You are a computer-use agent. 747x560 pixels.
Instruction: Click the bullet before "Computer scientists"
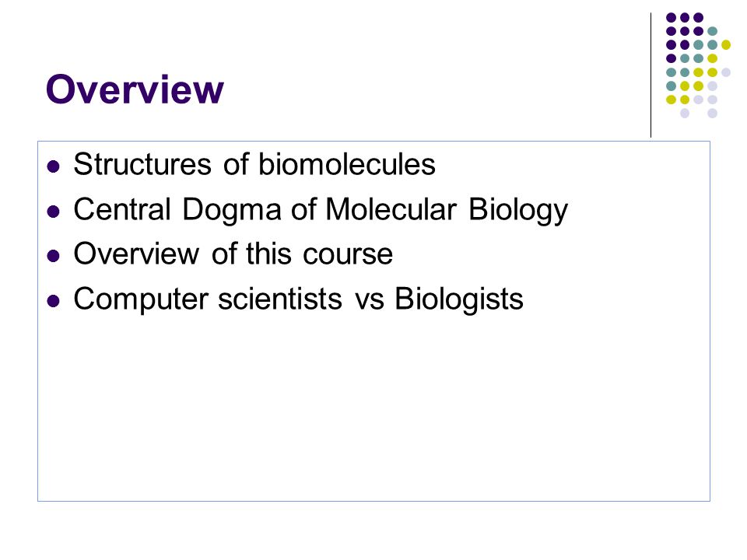coord(54,301)
